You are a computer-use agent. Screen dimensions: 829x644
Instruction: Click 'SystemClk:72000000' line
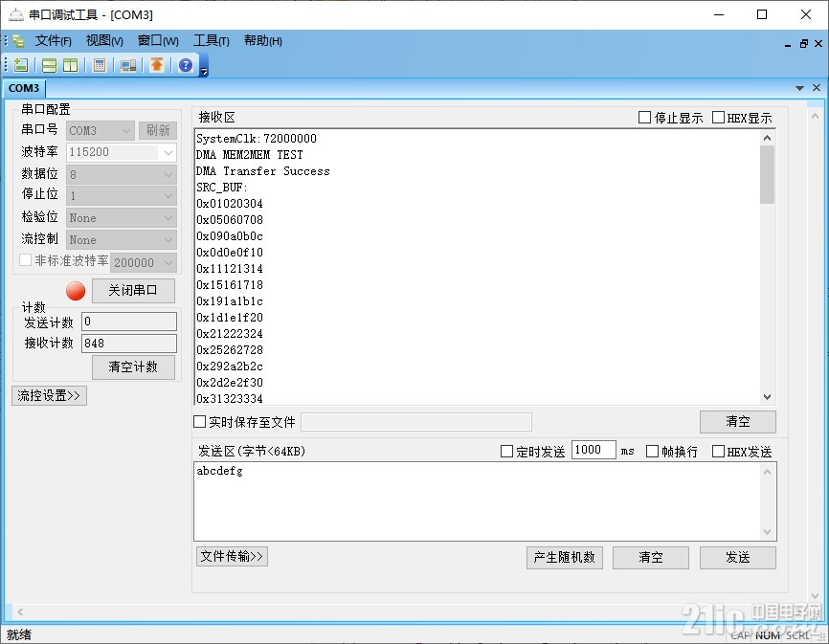(x=257, y=139)
